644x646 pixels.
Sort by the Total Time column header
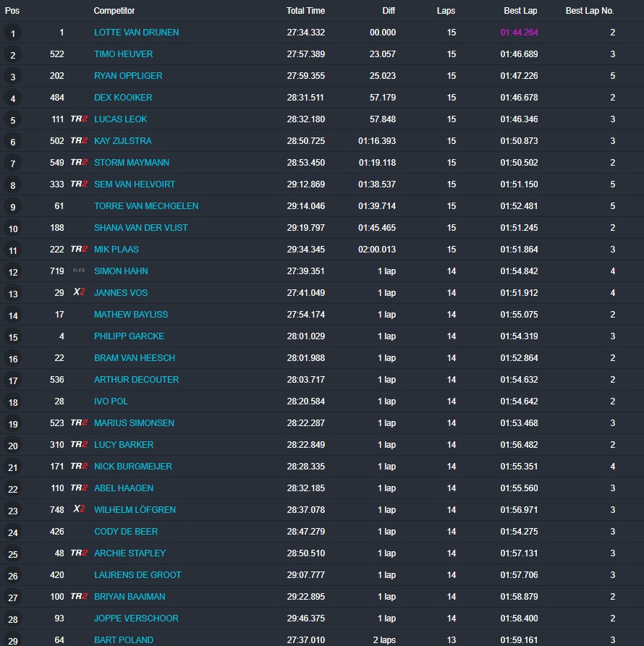(305, 11)
